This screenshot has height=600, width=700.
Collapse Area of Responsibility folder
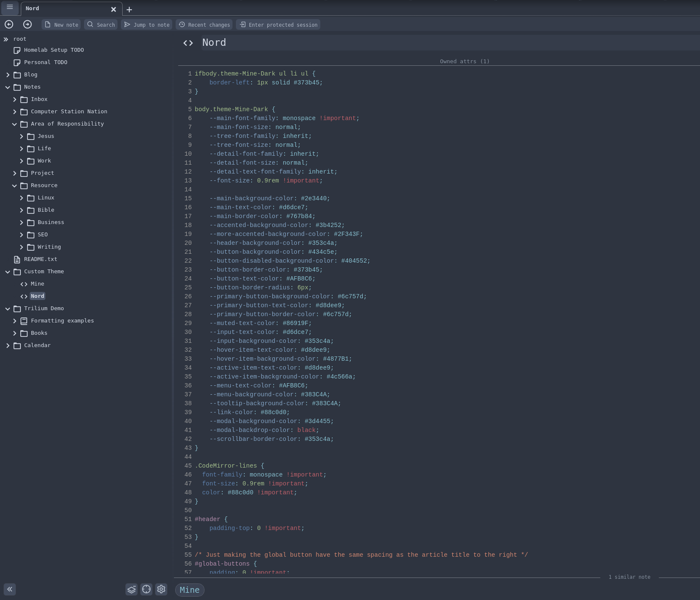coord(14,124)
